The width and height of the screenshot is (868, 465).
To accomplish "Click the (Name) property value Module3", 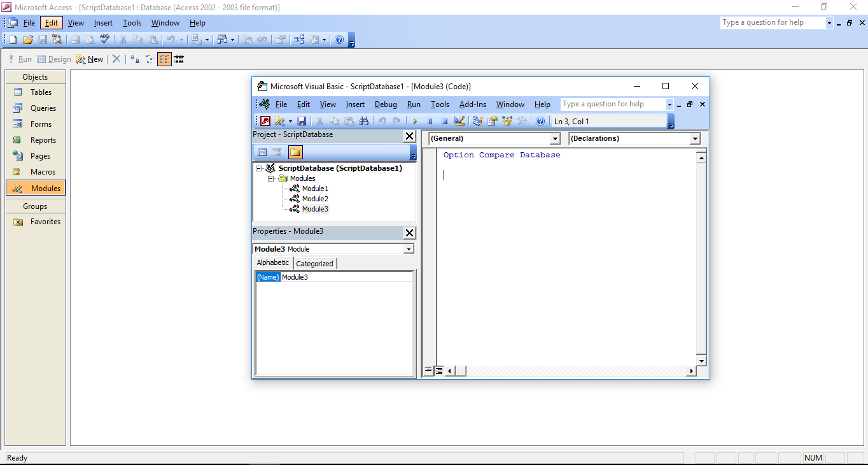I will pos(347,277).
